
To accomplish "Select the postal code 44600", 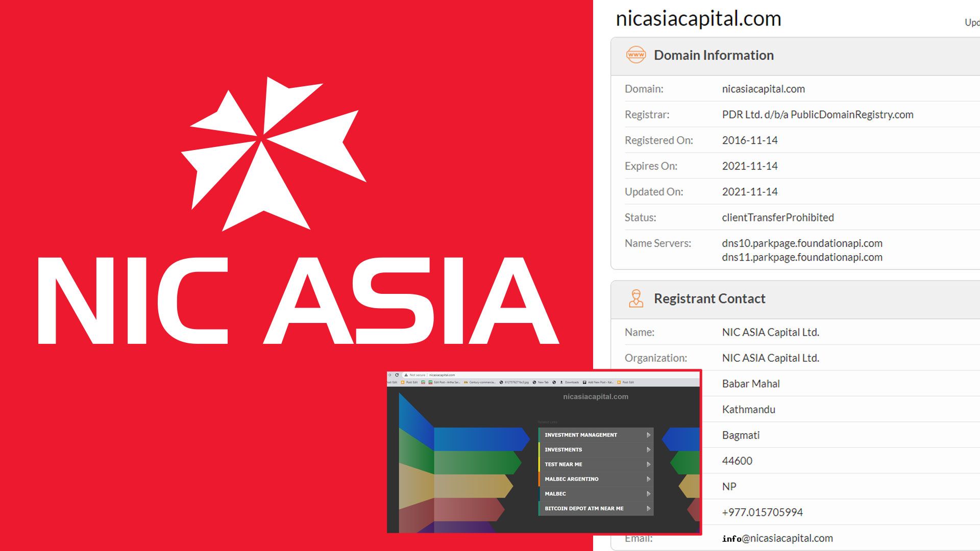I will coord(737,461).
